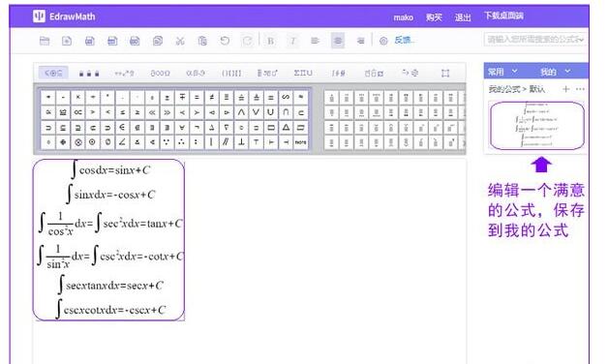Viewport: 608px width, 364px height.
Task: Select the relational symbols category tab
Action: (53, 73)
